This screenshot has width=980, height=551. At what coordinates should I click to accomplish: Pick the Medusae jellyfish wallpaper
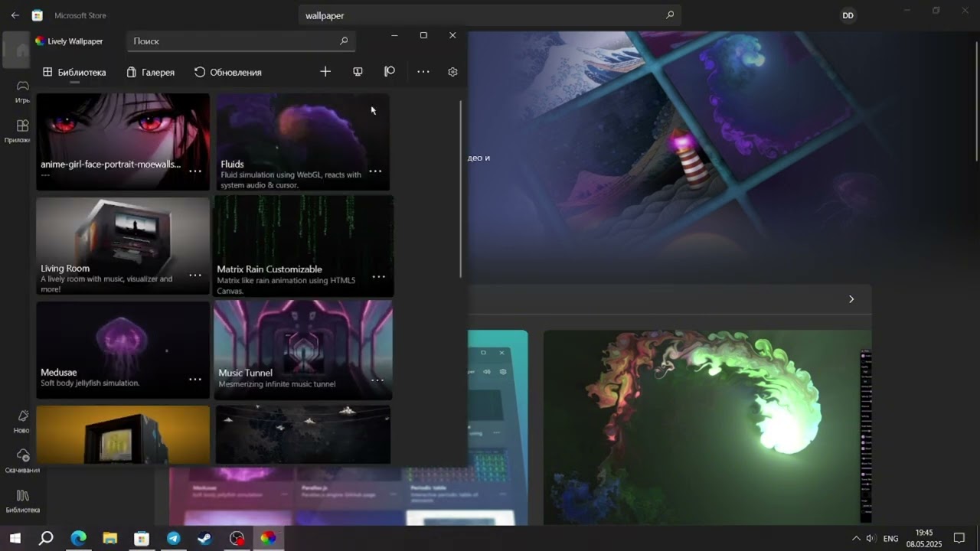pyautogui.click(x=122, y=350)
